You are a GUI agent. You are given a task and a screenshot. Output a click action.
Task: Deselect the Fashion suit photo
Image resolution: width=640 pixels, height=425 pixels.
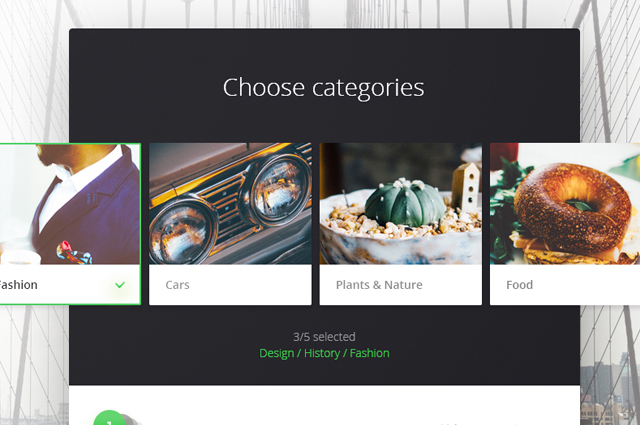[x=70, y=204]
